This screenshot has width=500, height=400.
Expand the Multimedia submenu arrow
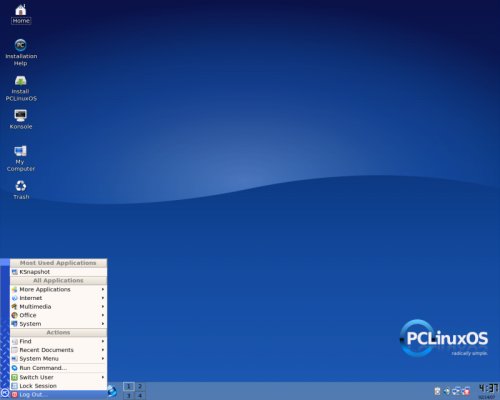pos(103,306)
